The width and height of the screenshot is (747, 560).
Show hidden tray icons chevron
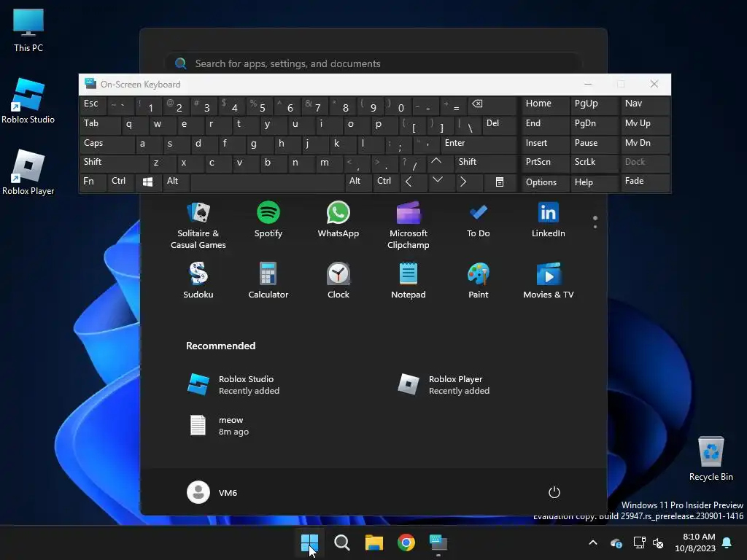coord(593,542)
